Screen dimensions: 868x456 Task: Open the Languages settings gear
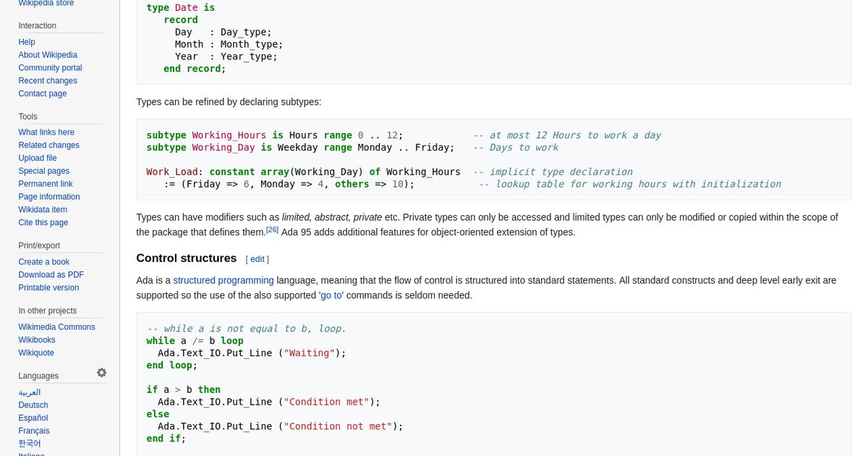(x=101, y=372)
